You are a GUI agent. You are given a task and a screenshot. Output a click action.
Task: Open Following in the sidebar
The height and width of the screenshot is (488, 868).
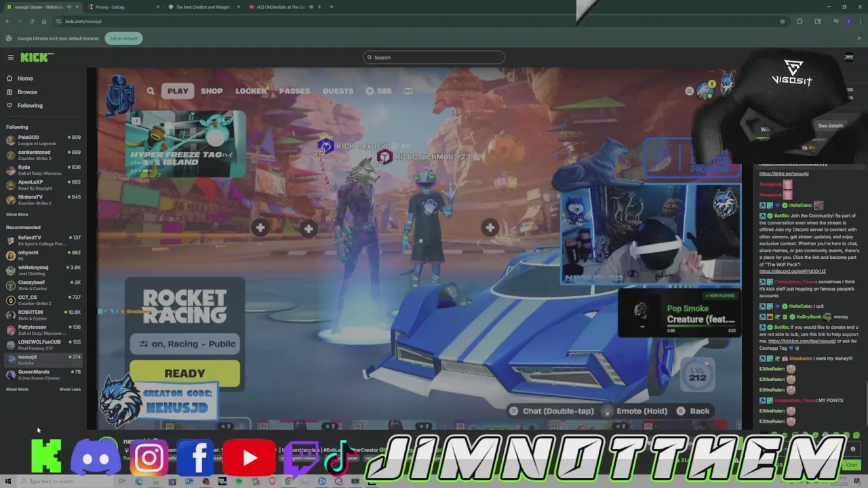click(x=30, y=106)
